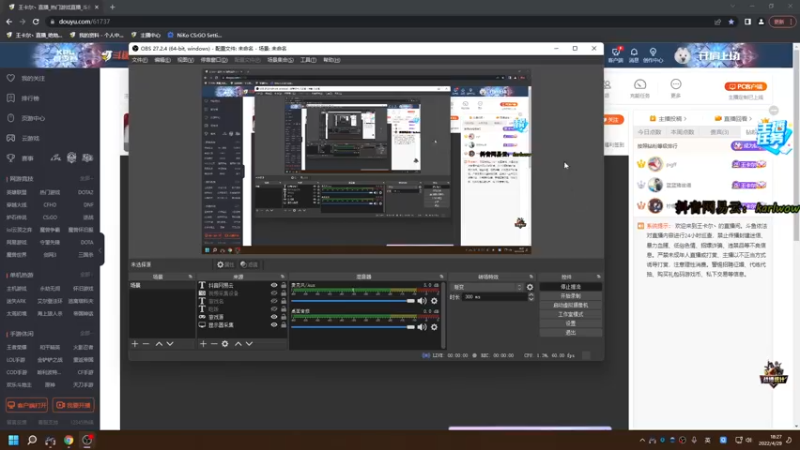Image resolution: width=800 pixels, height=450 pixels.
Task: Mute Desktop Audio speaker icon
Action: (x=422, y=327)
